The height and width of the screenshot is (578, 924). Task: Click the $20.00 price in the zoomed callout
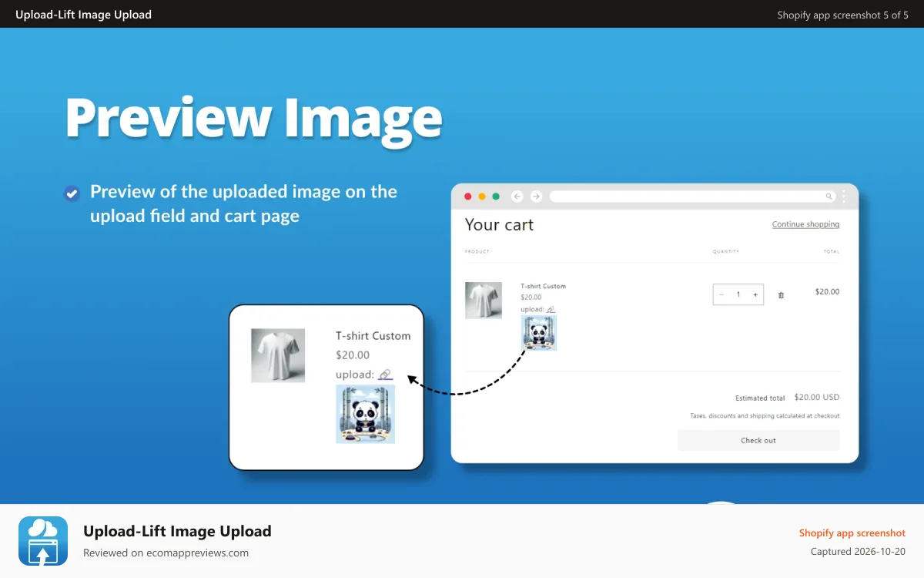(353, 355)
